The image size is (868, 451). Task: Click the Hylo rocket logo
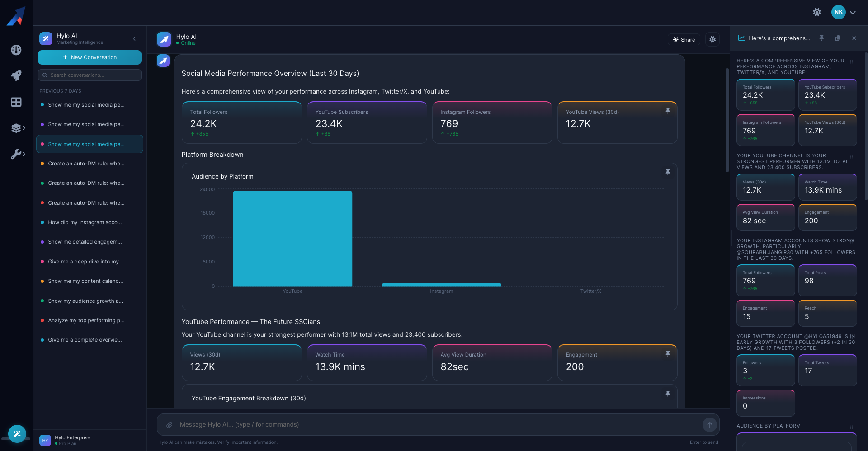(16, 16)
